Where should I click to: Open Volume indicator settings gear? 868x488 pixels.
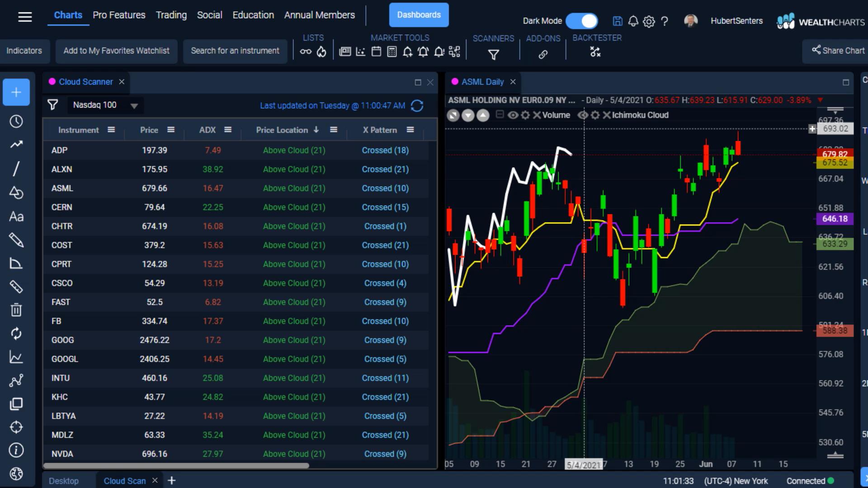[x=525, y=115]
